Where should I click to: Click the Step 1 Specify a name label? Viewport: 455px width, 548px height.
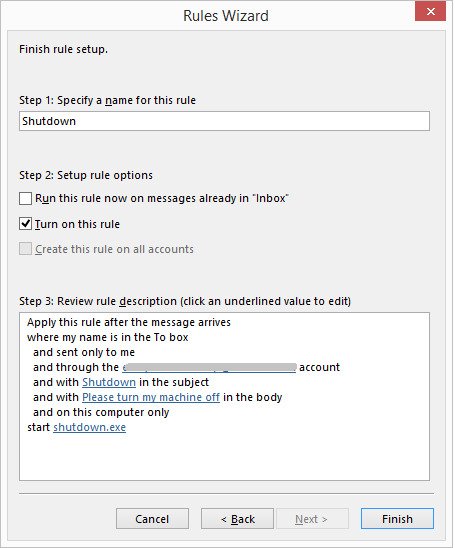(107, 100)
